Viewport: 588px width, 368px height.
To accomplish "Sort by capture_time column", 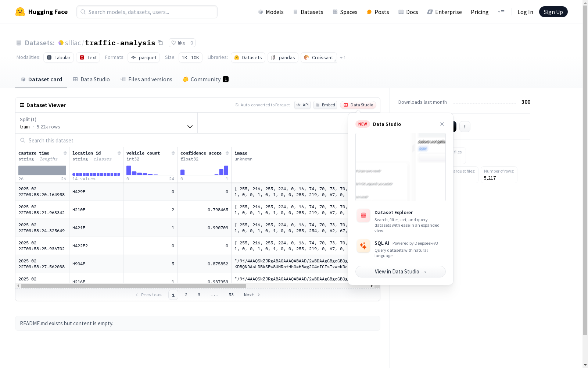I will pyautogui.click(x=65, y=153).
